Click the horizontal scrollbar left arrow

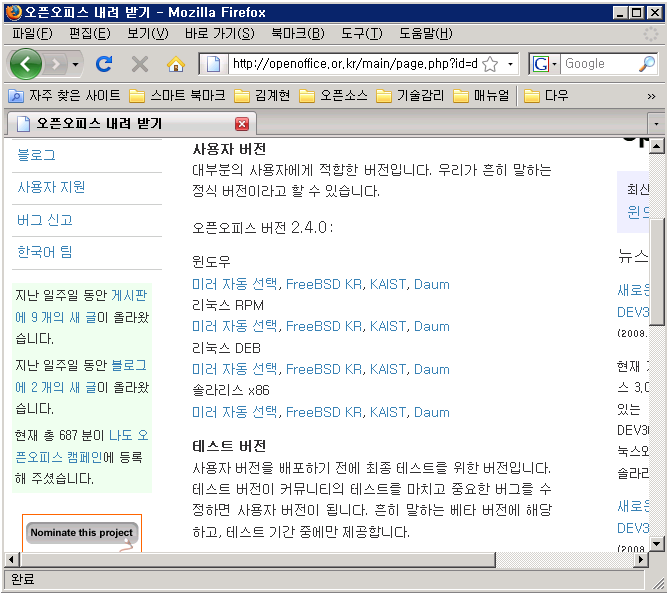(x=12, y=559)
